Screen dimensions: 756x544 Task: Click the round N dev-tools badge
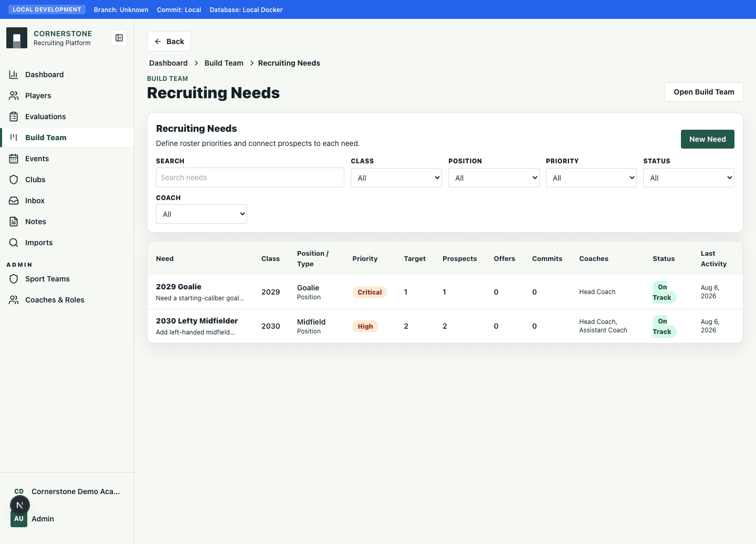(20, 505)
